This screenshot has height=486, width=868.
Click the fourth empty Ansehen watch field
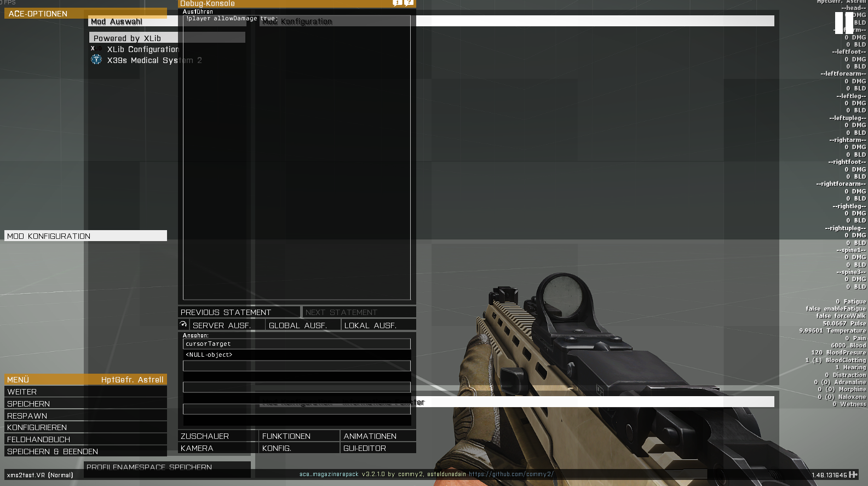point(297,409)
